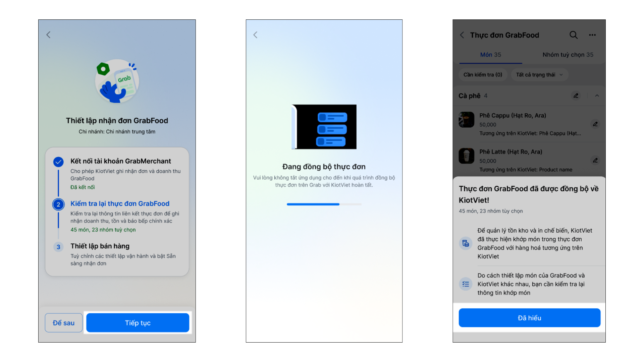The height and width of the screenshot is (362, 644).
Task: Go back from Thực đơn GrabFood screen
Action: coord(462,35)
